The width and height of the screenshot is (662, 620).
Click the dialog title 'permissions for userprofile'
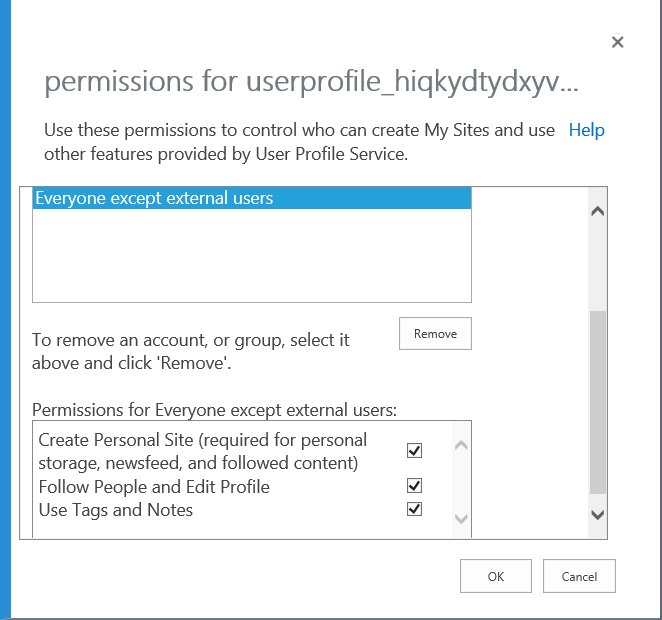click(x=311, y=81)
